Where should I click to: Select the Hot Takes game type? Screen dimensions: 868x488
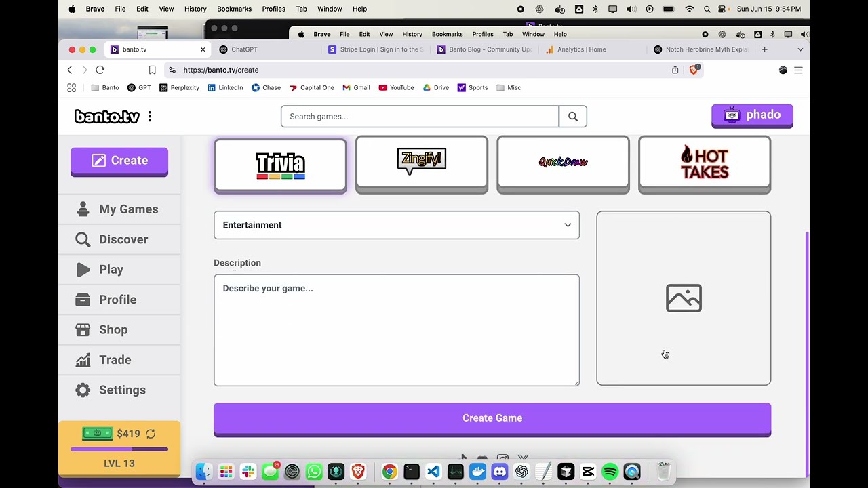point(705,163)
